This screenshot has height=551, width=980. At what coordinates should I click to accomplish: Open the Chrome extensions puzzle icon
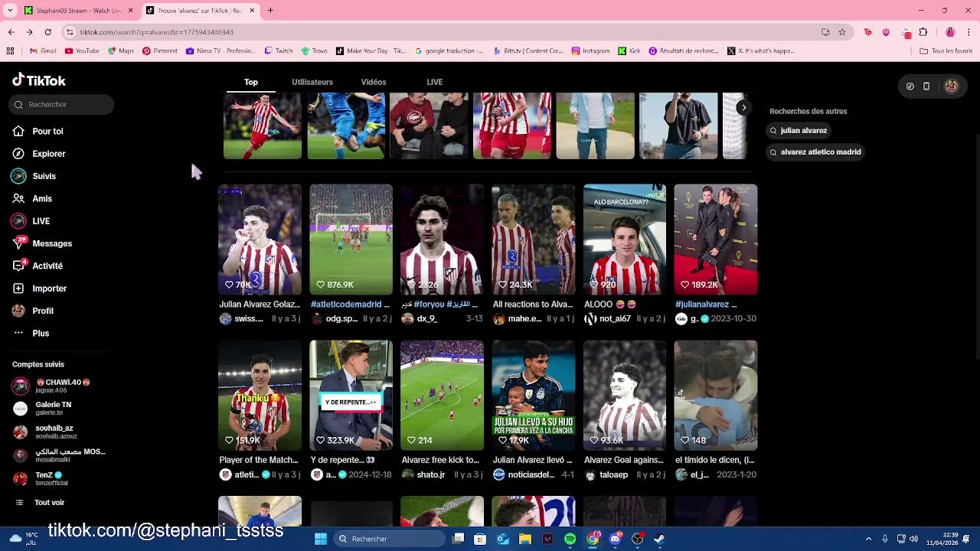coord(923,32)
